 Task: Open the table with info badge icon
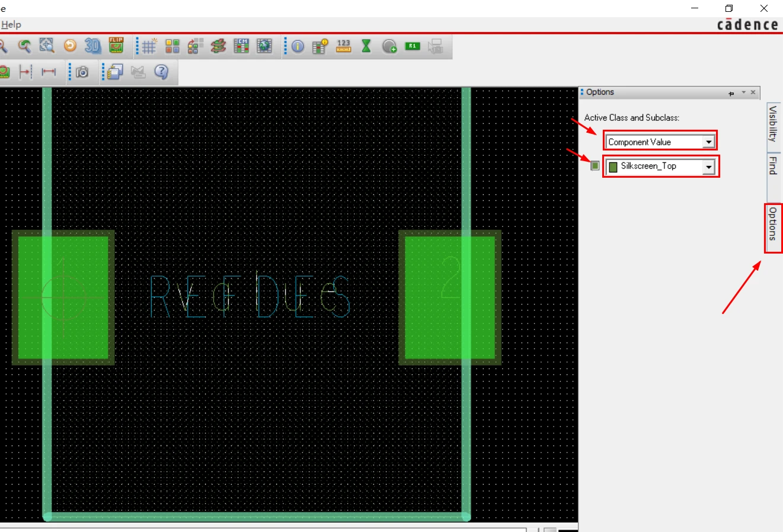pyautogui.click(x=320, y=46)
